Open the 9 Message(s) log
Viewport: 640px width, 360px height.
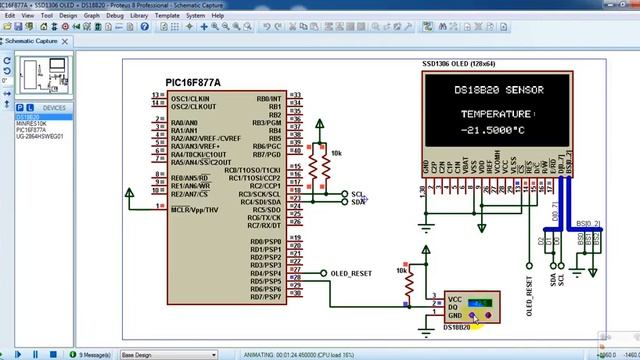tap(90, 355)
